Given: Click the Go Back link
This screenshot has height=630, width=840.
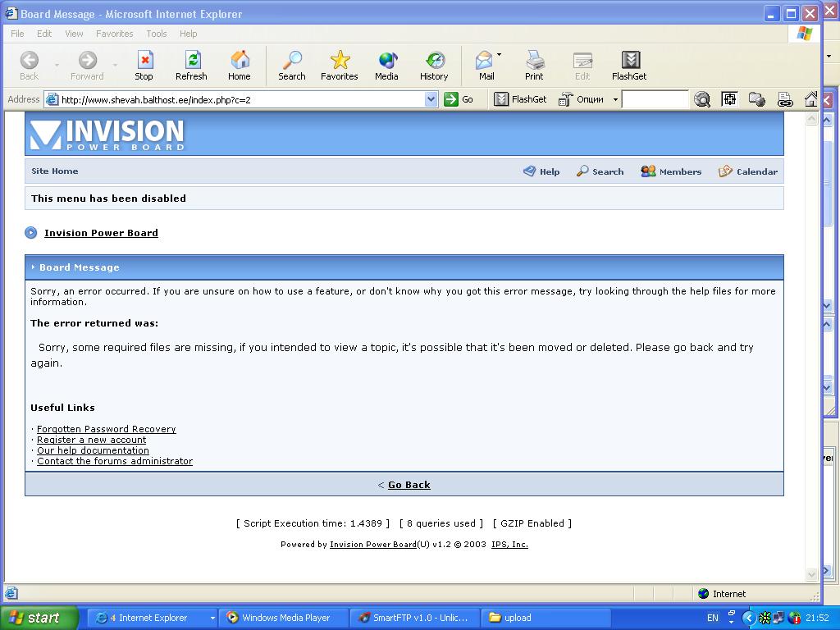Looking at the screenshot, I should point(409,485).
